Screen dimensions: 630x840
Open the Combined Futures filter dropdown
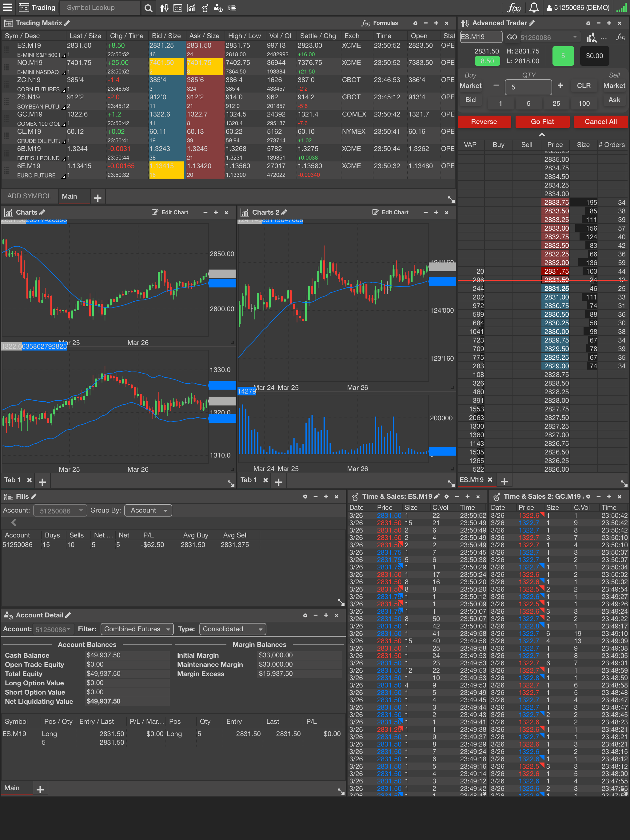pos(137,629)
